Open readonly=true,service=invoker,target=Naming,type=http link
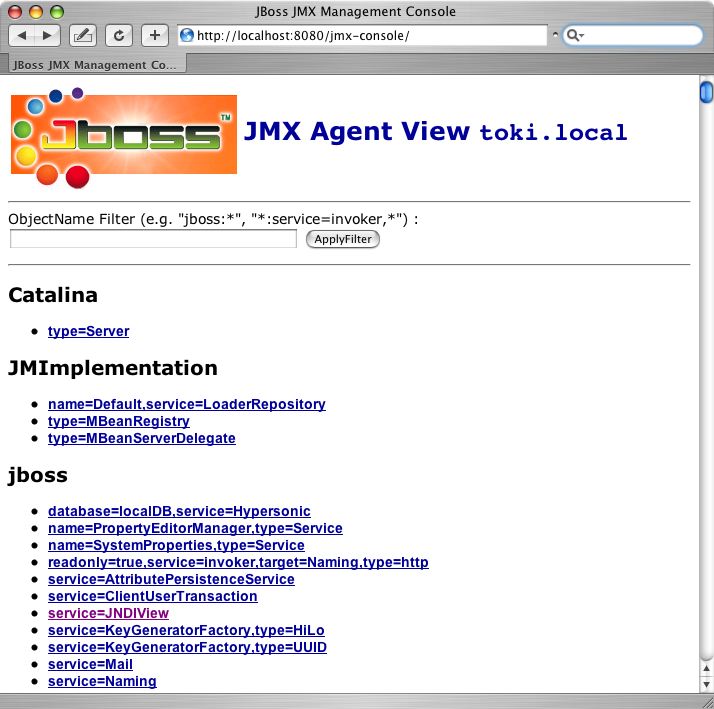The image size is (714, 709). [238, 562]
